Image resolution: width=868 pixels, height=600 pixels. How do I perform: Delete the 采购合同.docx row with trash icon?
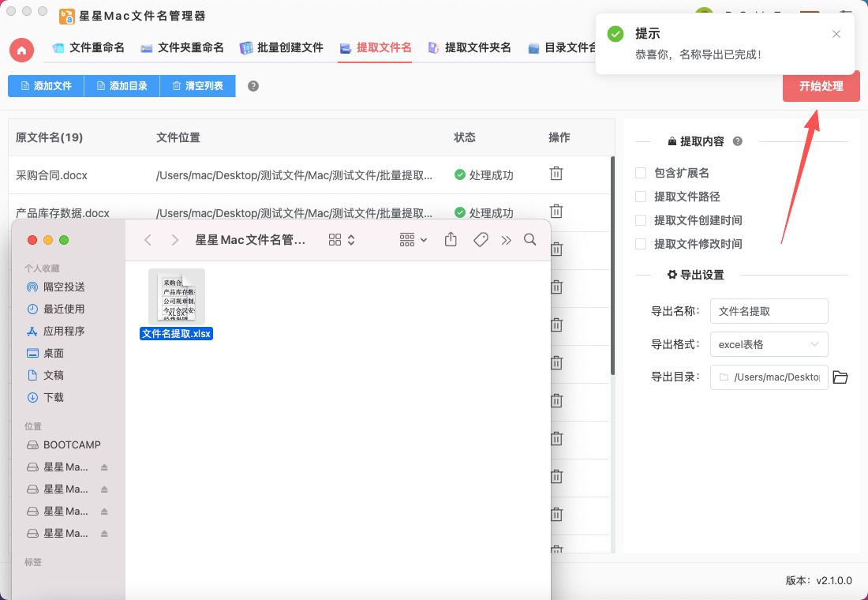556,174
